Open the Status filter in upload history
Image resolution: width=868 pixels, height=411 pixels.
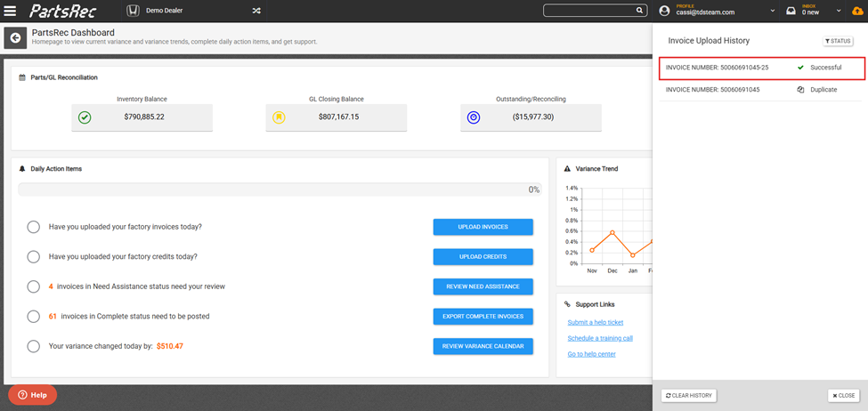pos(838,41)
